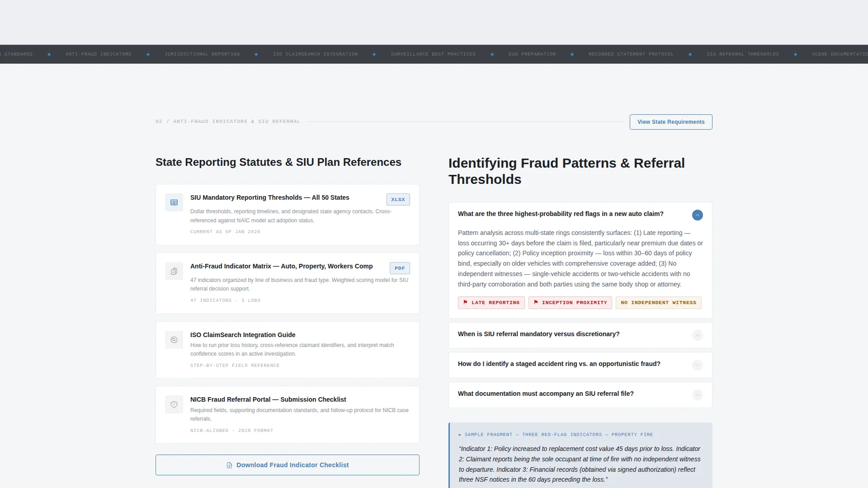Screen dimensions: 868x488
Task: Click the flag icon on Late Reporting tag
Action: click(x=465, y=302)
